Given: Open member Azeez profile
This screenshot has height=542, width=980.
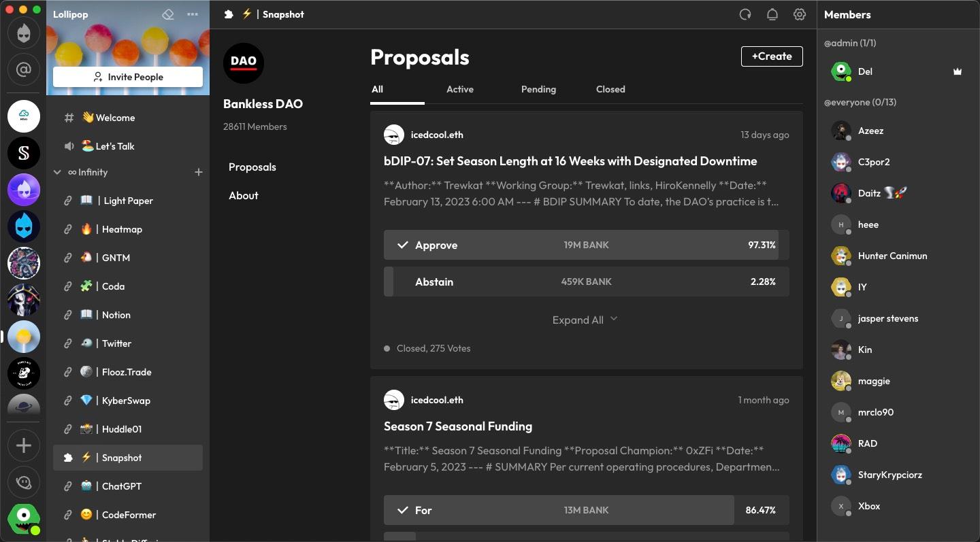Looking at the screenshot, I should (x=898, y=131).
